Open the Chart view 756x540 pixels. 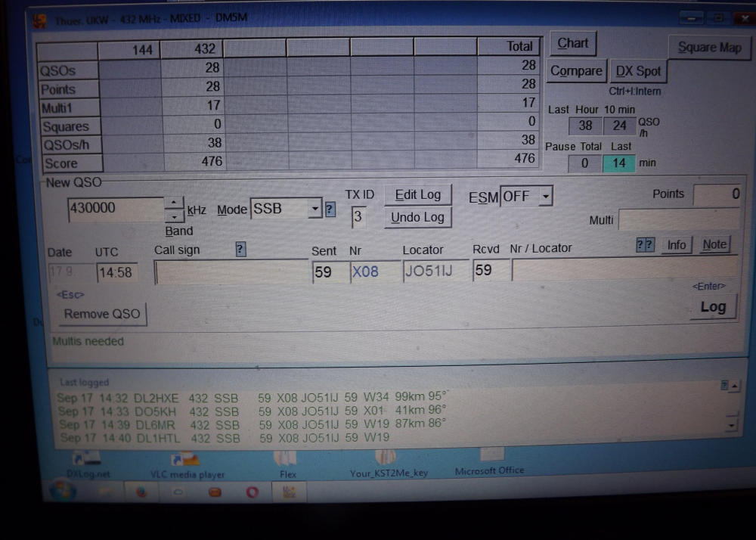pos(572,43)
